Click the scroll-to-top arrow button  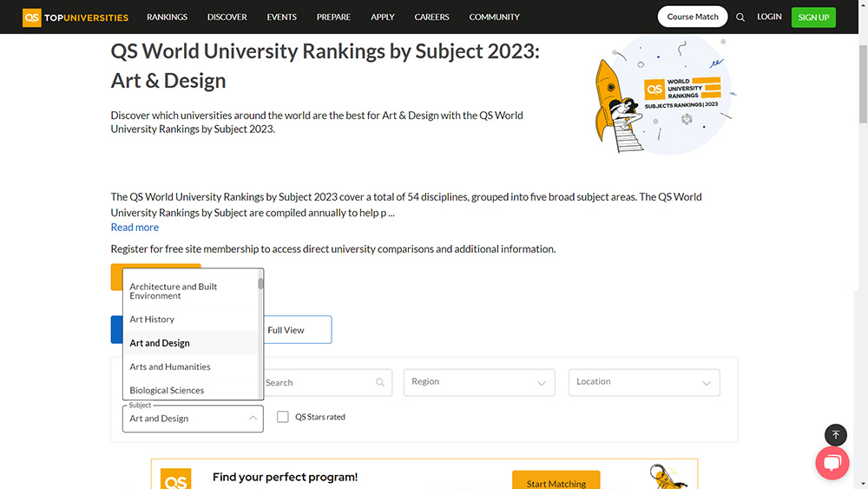(835, 435)
